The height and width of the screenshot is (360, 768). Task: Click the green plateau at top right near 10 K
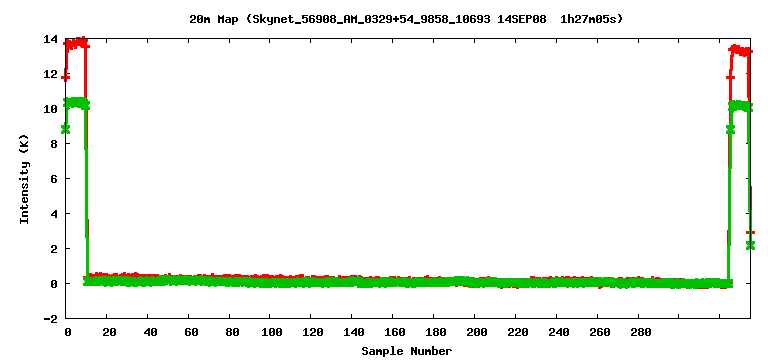(x=740, y=106)
